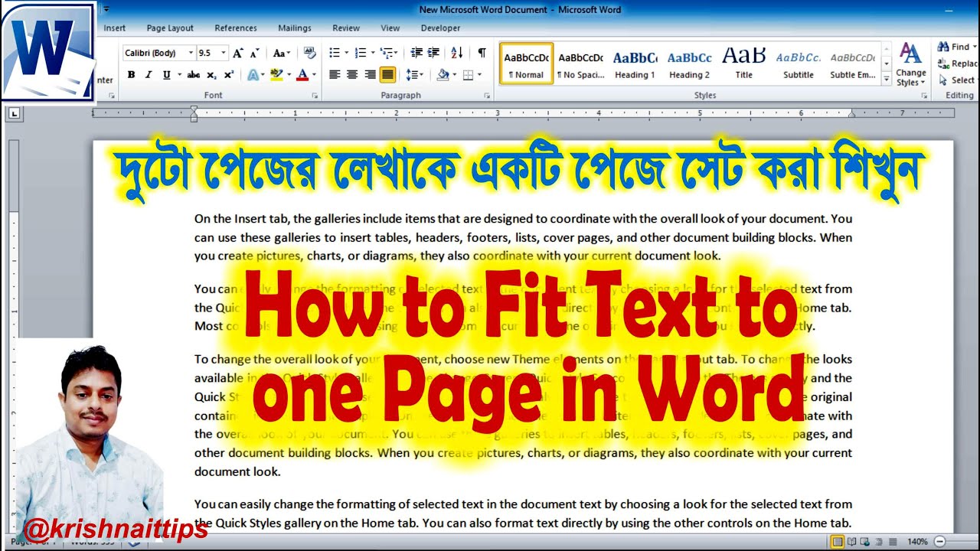
Task: Open the Font dialog launcher
Action: [x=315, y=96]
